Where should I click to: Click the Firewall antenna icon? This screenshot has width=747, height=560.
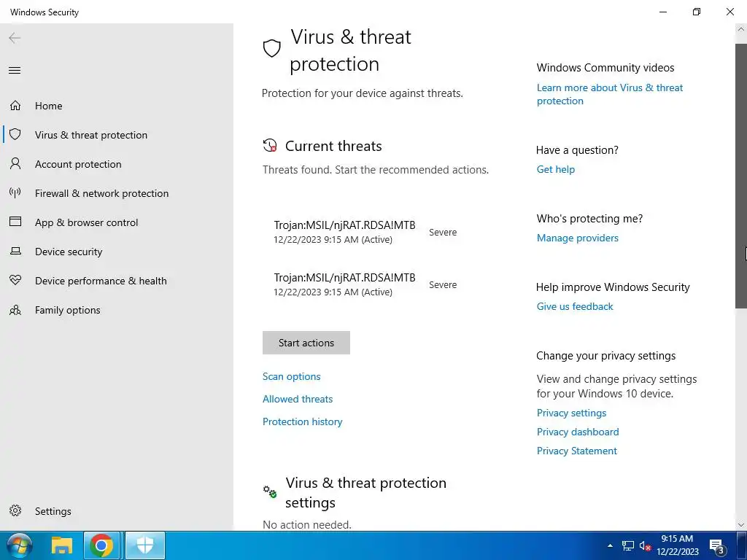pos(15,192)
